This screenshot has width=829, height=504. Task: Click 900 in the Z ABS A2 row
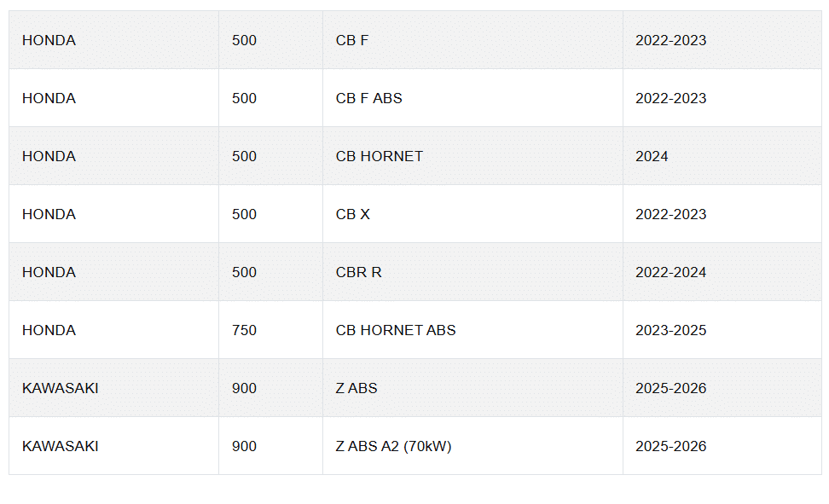[244, 446]
